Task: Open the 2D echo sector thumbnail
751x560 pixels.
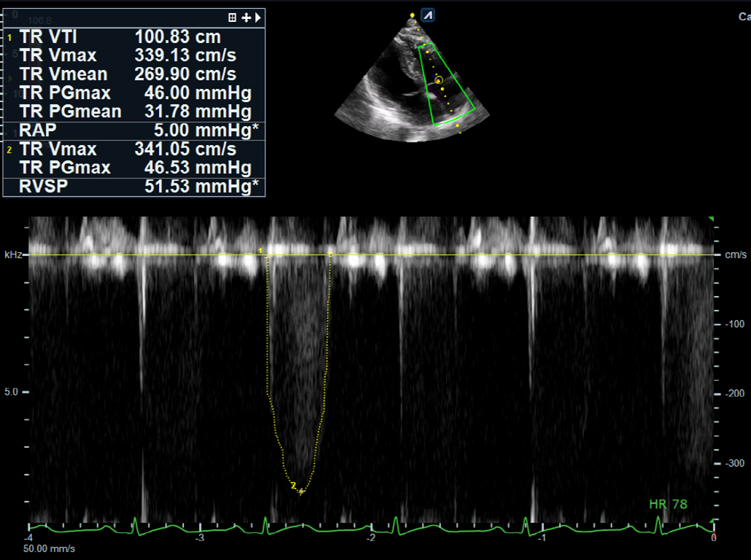Action: click(412, 79)
